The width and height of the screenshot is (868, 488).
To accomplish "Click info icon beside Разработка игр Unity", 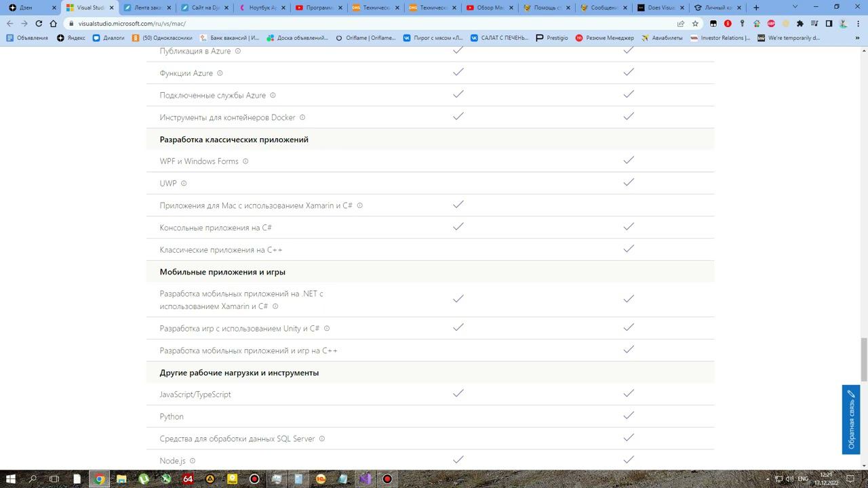I will (x=327, y=329).
